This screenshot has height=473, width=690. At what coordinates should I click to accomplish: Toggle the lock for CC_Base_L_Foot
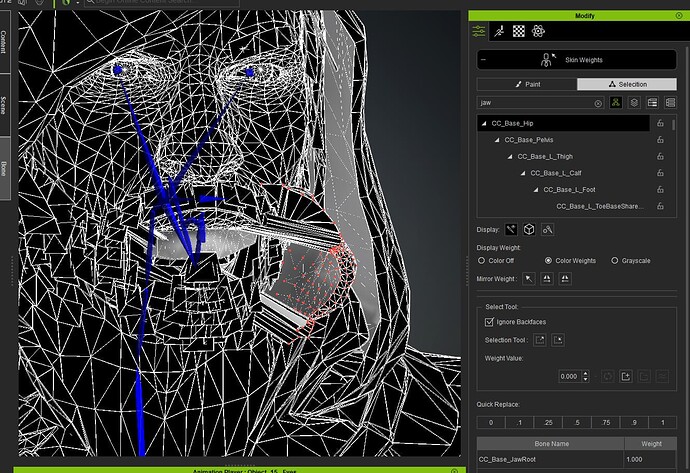pos(660,190)
